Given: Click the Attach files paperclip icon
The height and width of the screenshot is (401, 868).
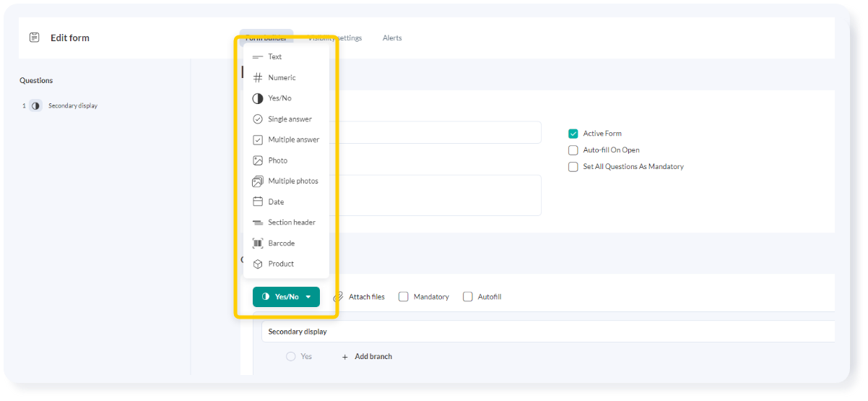Looking at the screenshot, I should (x=338, y=297).
